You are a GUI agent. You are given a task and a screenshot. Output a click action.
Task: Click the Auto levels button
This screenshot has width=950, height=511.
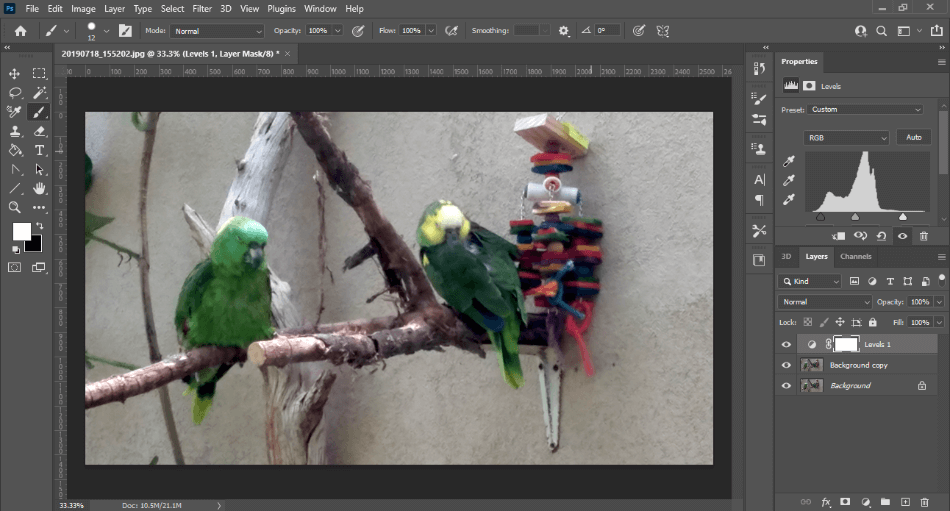coord(914,138)
